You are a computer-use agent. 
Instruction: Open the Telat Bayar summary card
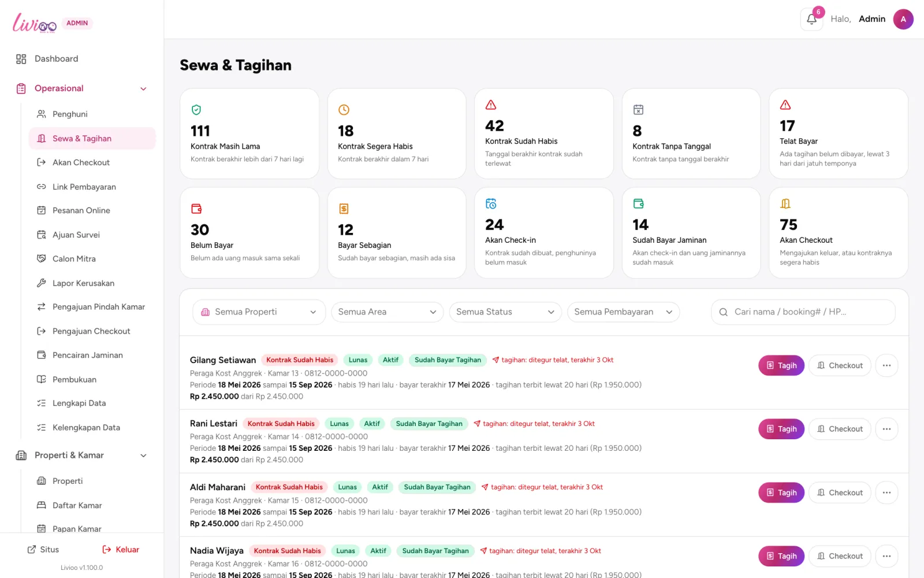[838, 134]
